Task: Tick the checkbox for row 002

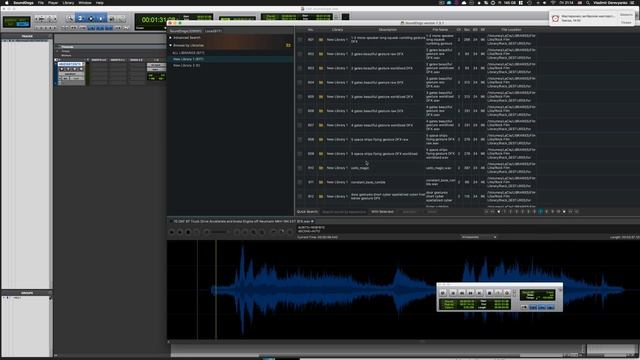Action: pyautogui.click(x=300, y=54)
